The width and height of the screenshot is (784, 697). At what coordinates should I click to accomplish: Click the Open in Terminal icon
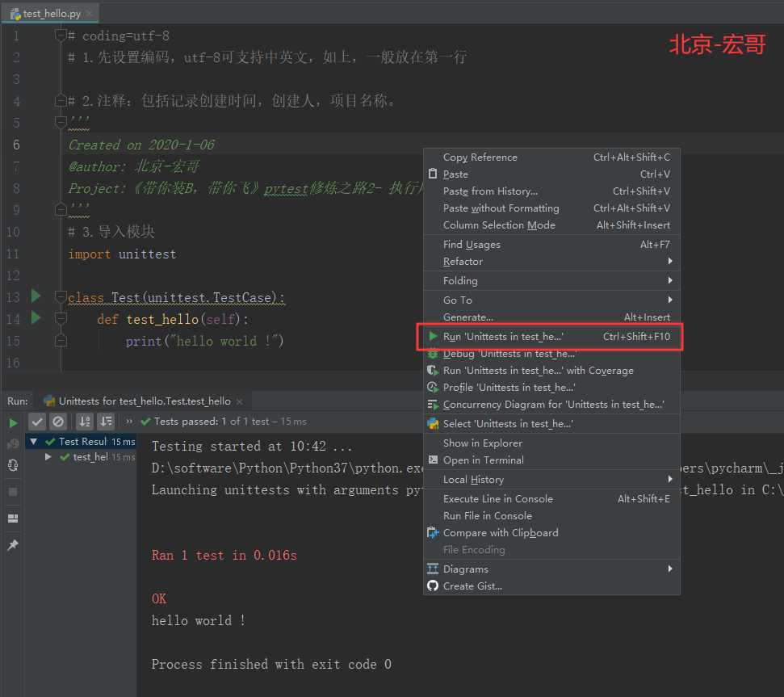(x=433, y=460)
